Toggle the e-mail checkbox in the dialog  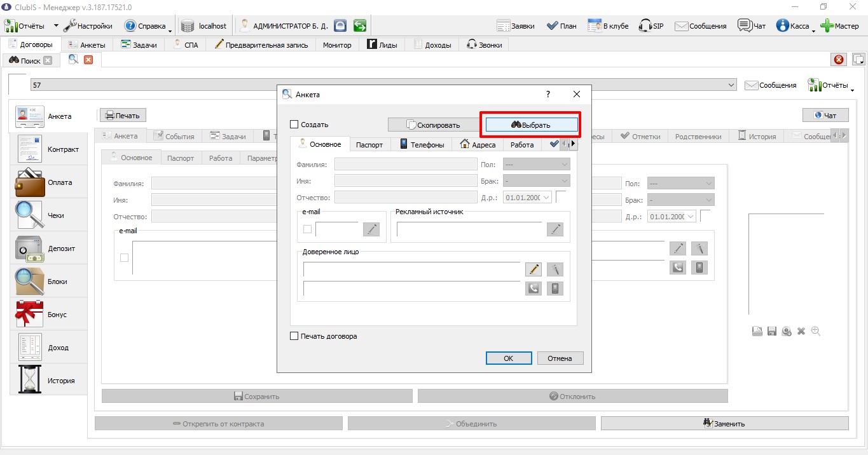(308, 229)
